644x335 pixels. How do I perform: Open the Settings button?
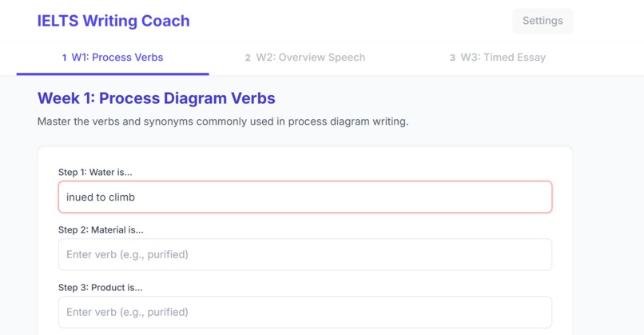pyautogui.click(x=543, y=21)
